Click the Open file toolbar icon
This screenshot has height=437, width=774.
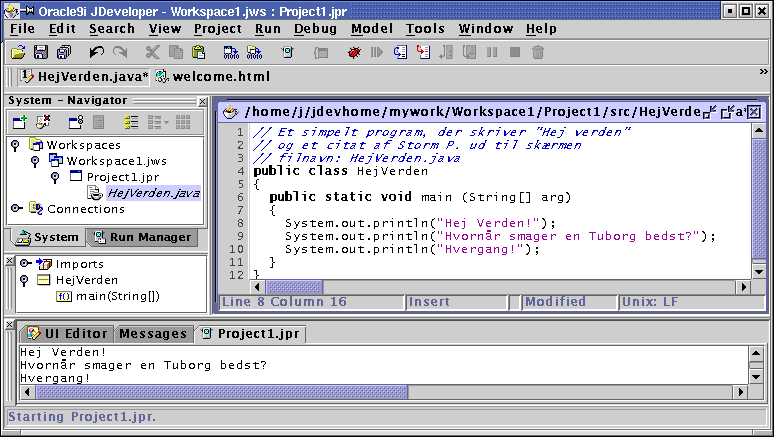(18, 52)
